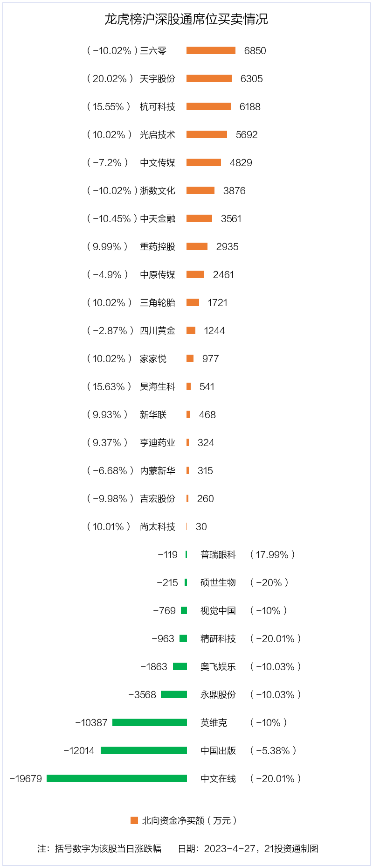Select the green bar for 中文在线
This screenshot has height=868, width=373.
(117, 778)
